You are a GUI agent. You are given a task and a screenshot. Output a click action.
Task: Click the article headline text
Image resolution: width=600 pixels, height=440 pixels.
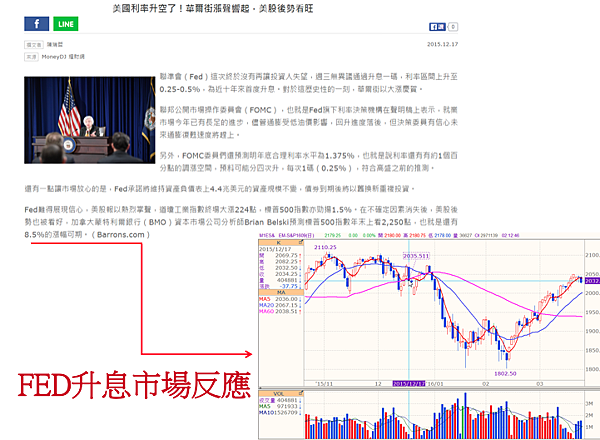click(213, 8)
